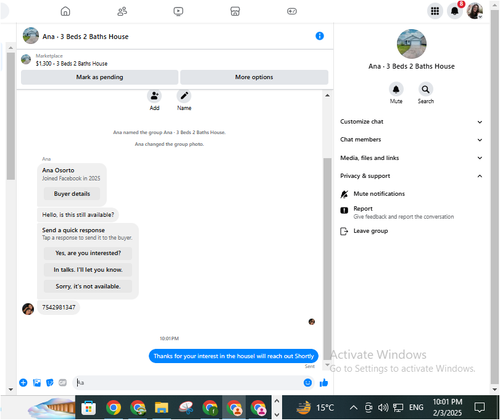Open the Marketplace icon in top bar
This screenshot has width=500, height=420.
(235, 11)
